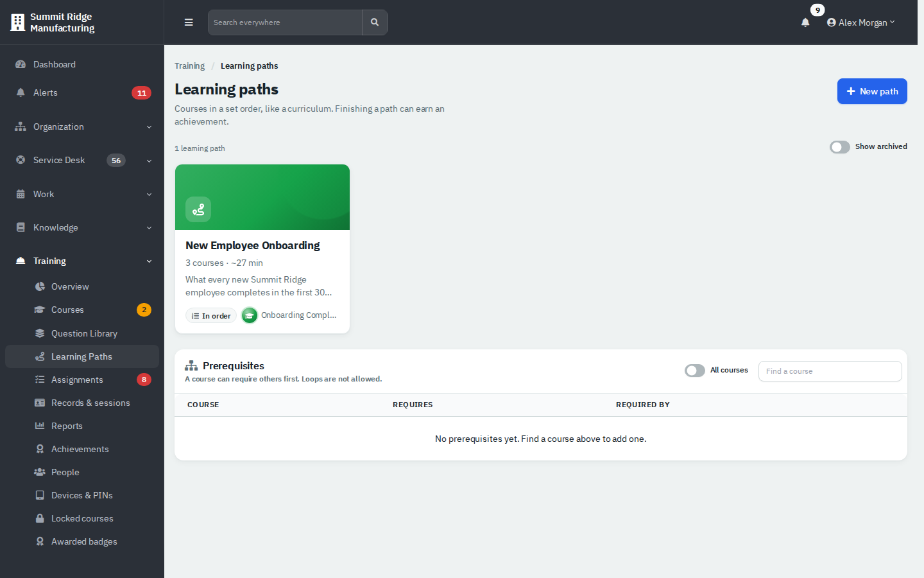Click the search magnifier button

coord(375,22)
